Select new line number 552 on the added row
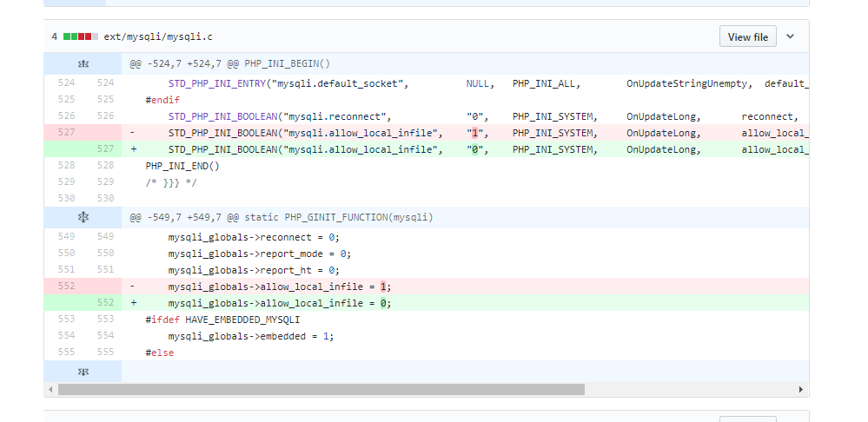Viewport: 868px width, 422px height. (x=105, y=302)
